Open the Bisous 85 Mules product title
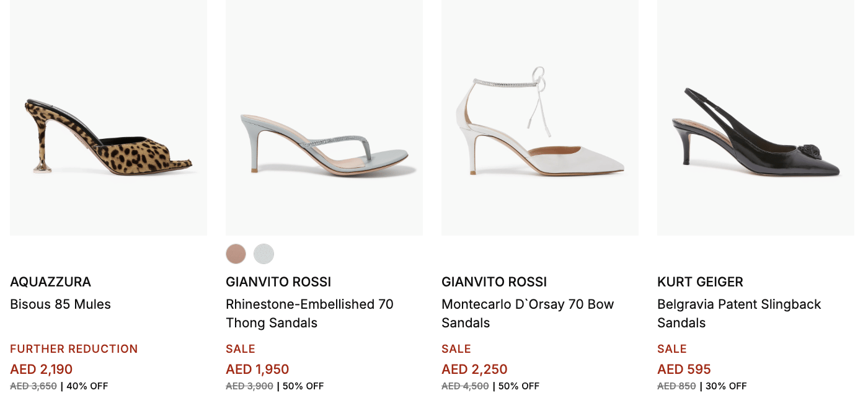The height and width of the screenshot is (403, 868). (61, 304)
